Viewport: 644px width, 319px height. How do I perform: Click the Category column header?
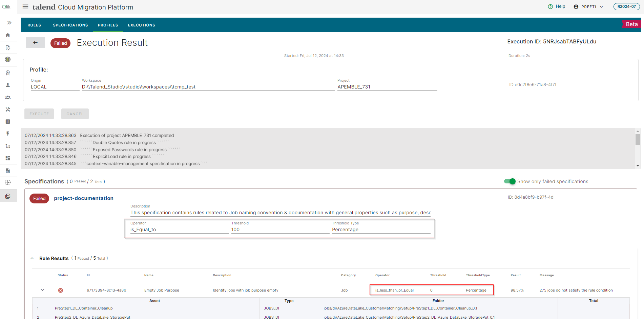tap(348, 275)
